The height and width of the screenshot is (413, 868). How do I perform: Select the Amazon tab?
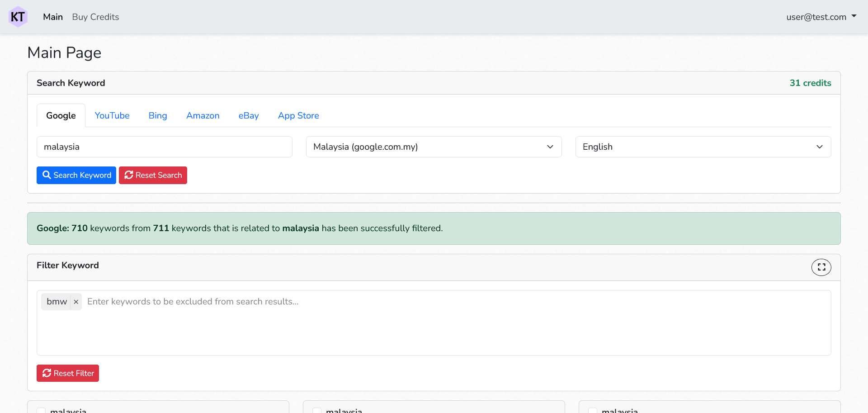coord(203,116)
